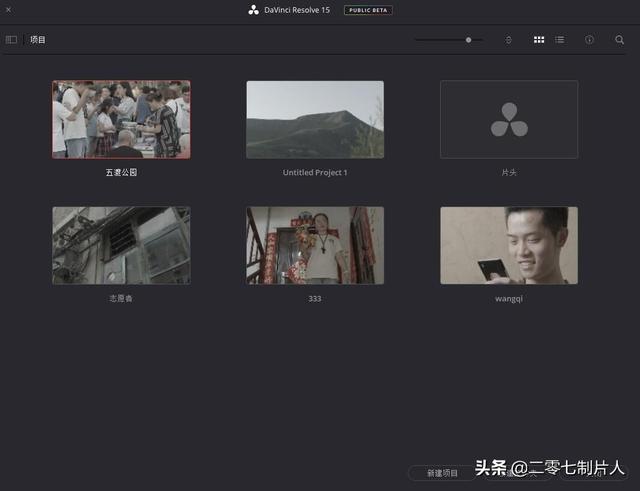The height and width of the screenshot is (491, 640).
Task: Click the thumbnail size slider handle
Action: pos(468,40)
